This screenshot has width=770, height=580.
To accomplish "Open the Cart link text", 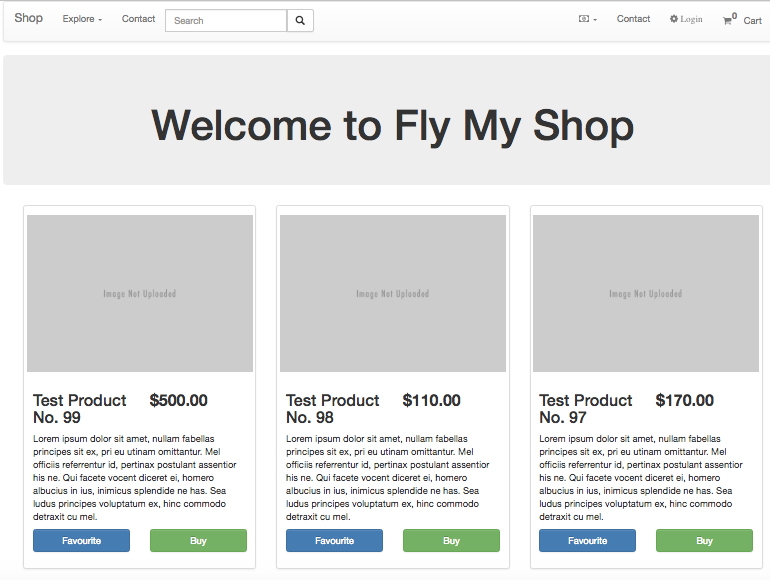I will (x=752, y=21).
